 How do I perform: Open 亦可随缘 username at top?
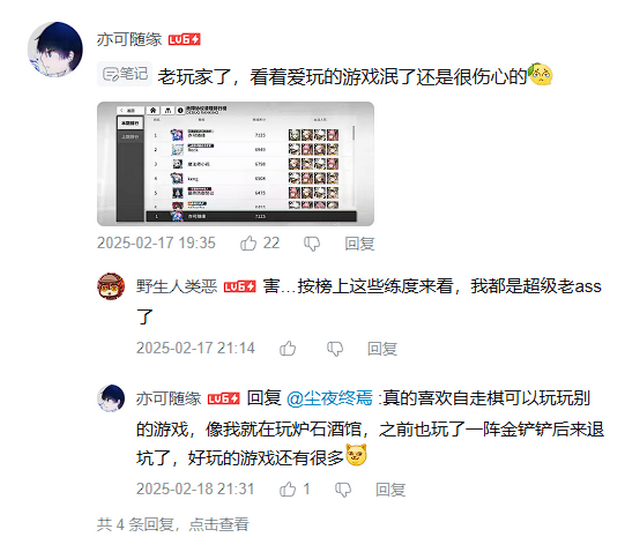(x=129, y=40)
